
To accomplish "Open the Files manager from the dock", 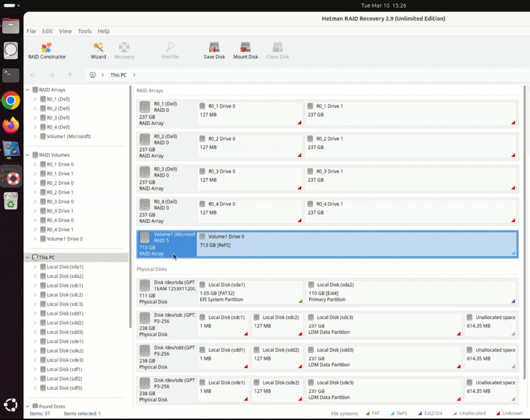I will coord(11,26).
